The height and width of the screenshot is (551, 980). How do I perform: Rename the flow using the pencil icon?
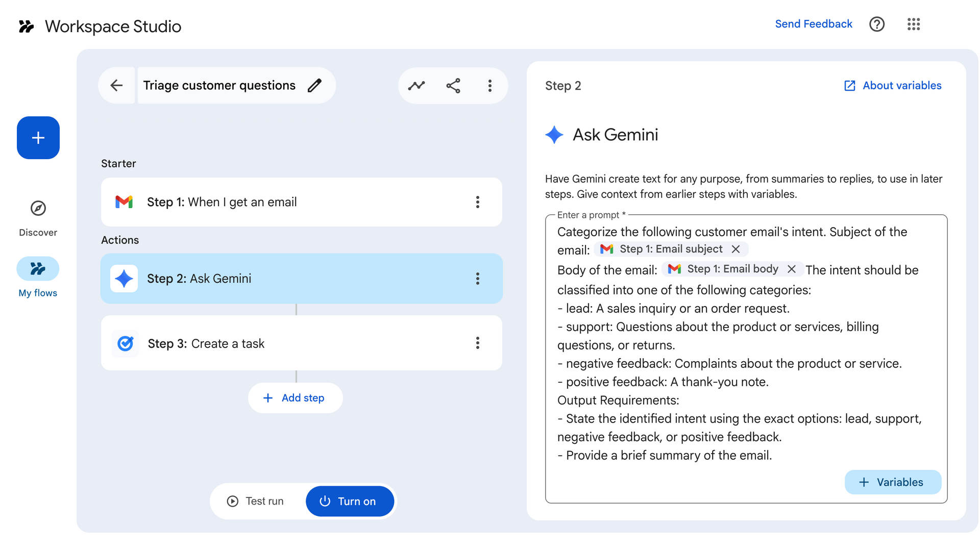click(315, 85)
